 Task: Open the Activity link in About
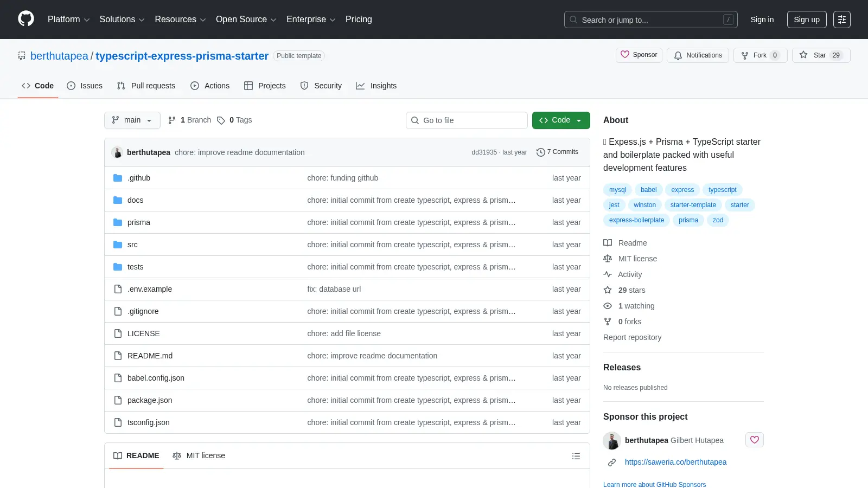point(623,274)
